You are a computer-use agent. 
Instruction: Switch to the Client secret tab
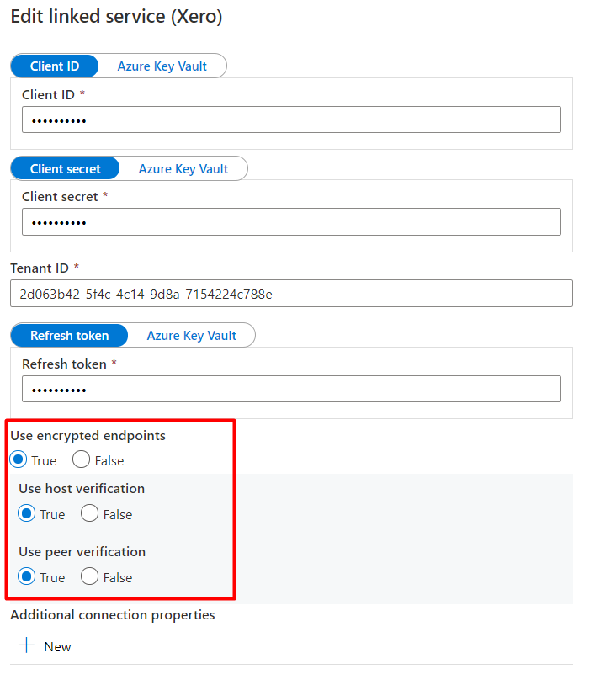[x=65, y=168]
